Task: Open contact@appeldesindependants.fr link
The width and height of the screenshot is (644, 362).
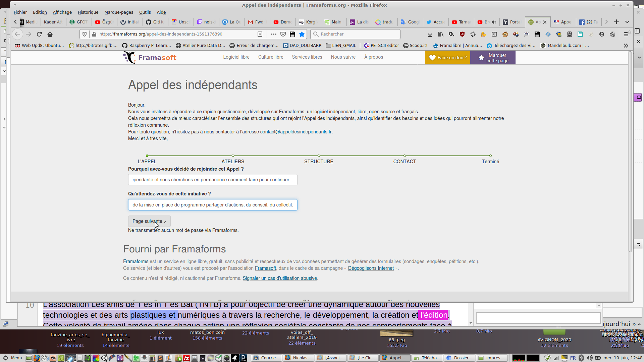Action: click(296, 132)
